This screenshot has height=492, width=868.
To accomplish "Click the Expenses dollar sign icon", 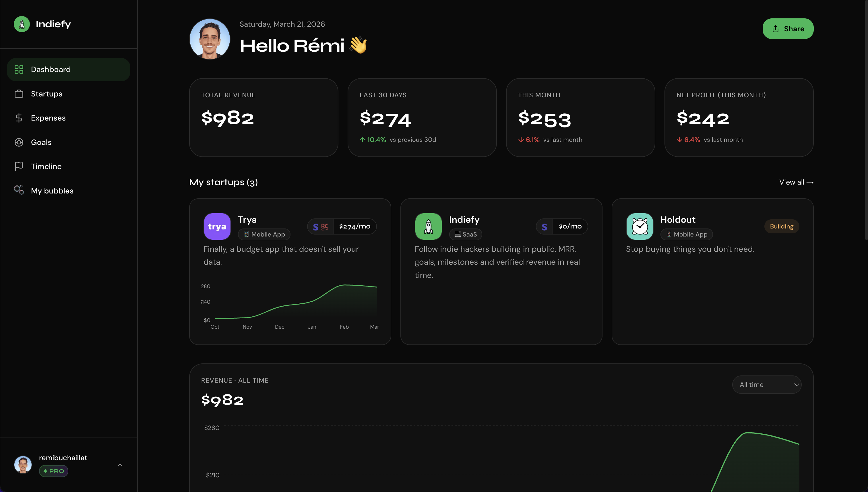I will (19, 118).
